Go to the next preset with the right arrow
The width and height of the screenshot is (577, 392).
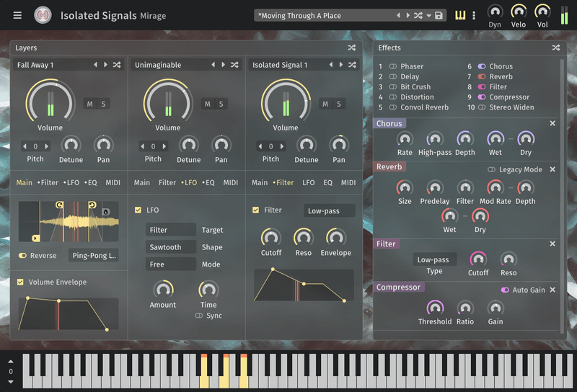[407, 15]
